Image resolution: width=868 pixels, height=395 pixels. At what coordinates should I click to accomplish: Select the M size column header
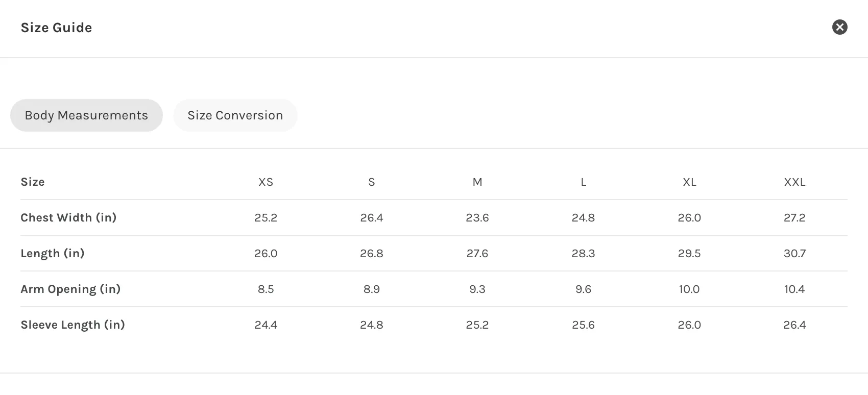pos(477,182)
